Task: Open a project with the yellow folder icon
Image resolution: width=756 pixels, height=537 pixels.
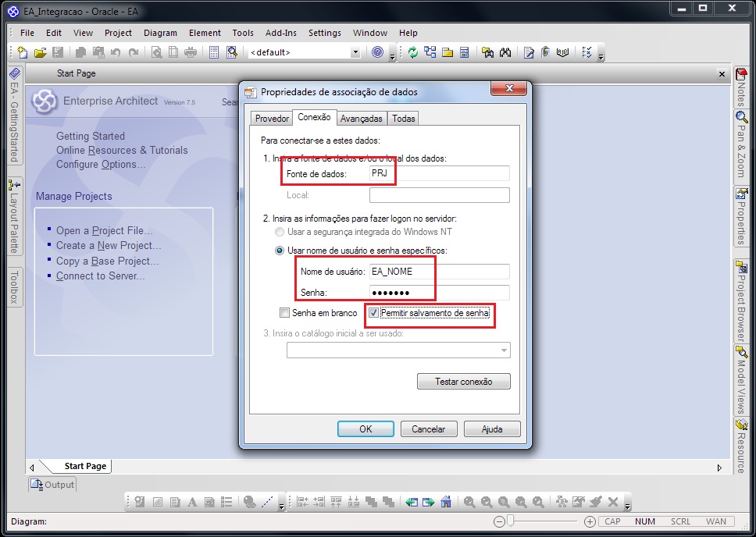Action: (40, 52)
